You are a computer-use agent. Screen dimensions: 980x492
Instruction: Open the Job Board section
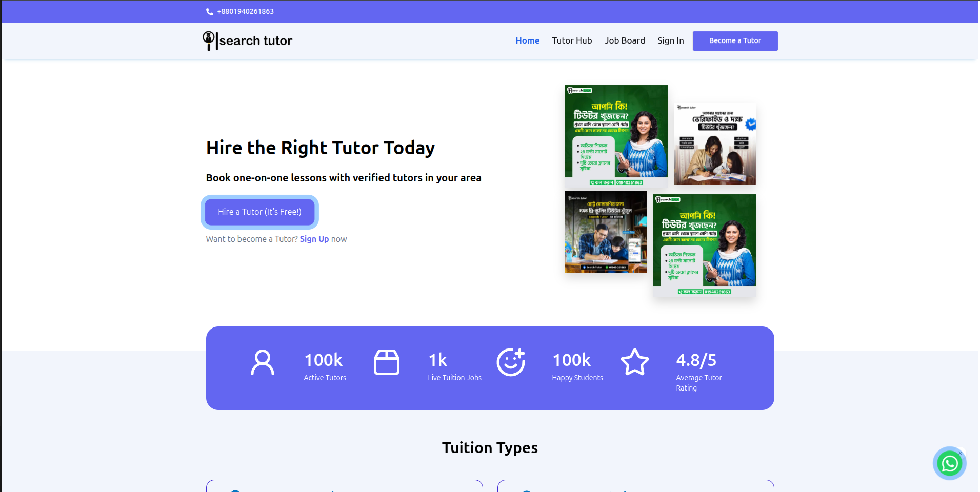[625, 40]
